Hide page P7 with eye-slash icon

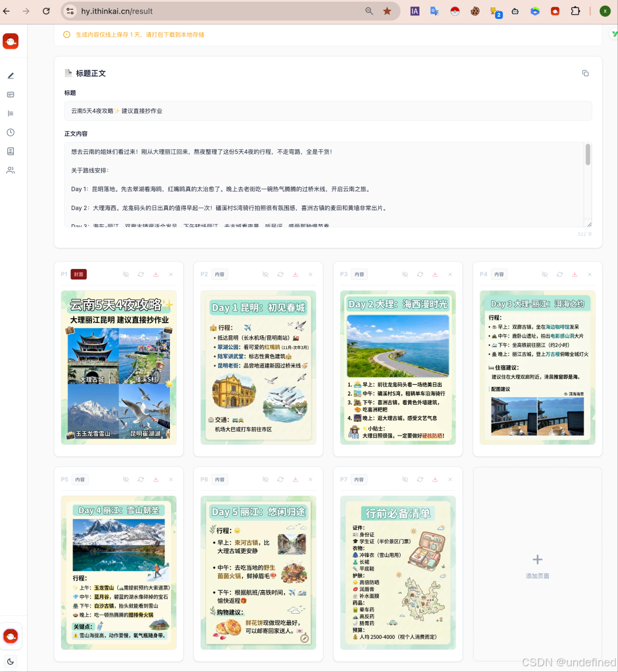[x=405, y=480]
